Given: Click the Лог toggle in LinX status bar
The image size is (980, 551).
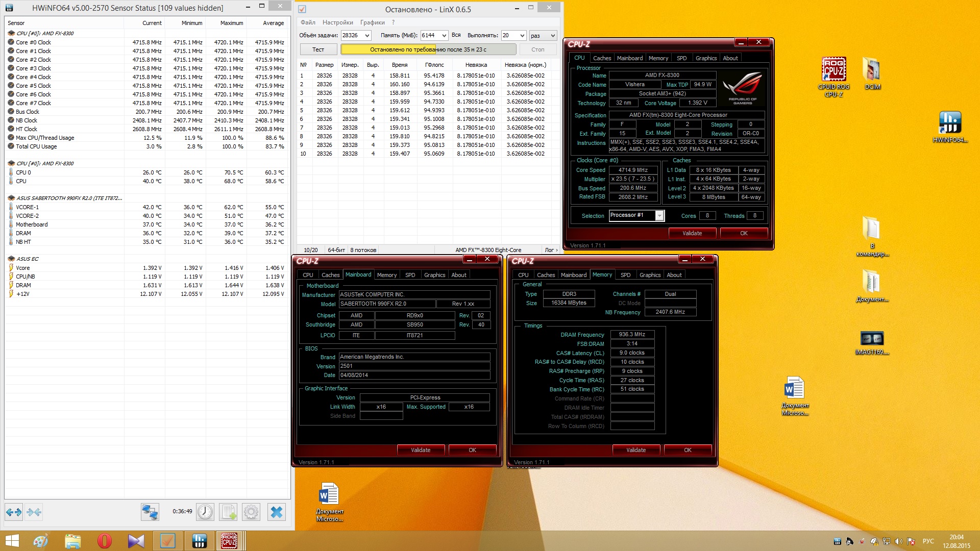Looking at the screenshot, I should 551,250.
